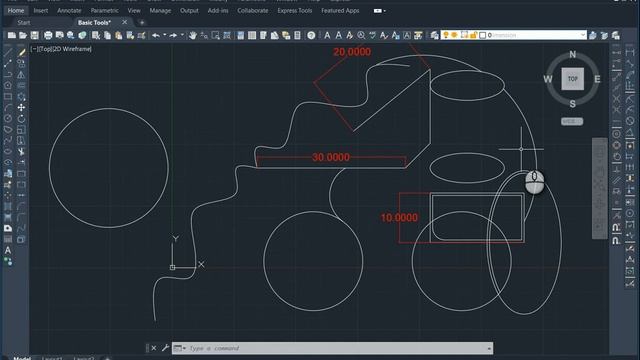The width and height of the screenshot is (640, 360).
Task: Add a new drawing tab with plus
Action: [x=142, y=22]
